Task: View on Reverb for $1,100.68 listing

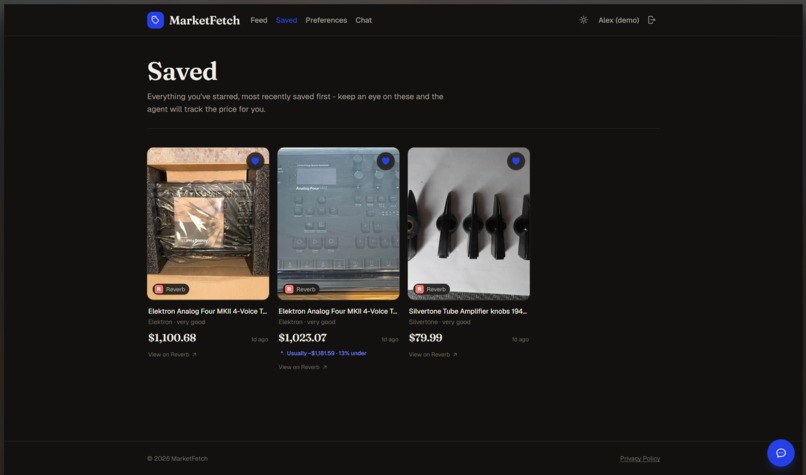Action: coord(172,354)
